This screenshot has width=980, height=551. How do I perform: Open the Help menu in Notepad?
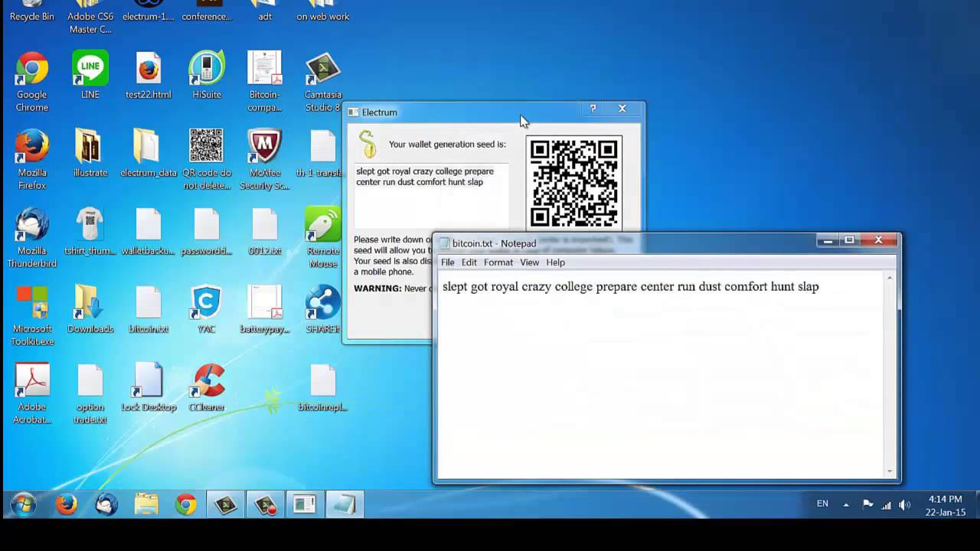[556, 262]
